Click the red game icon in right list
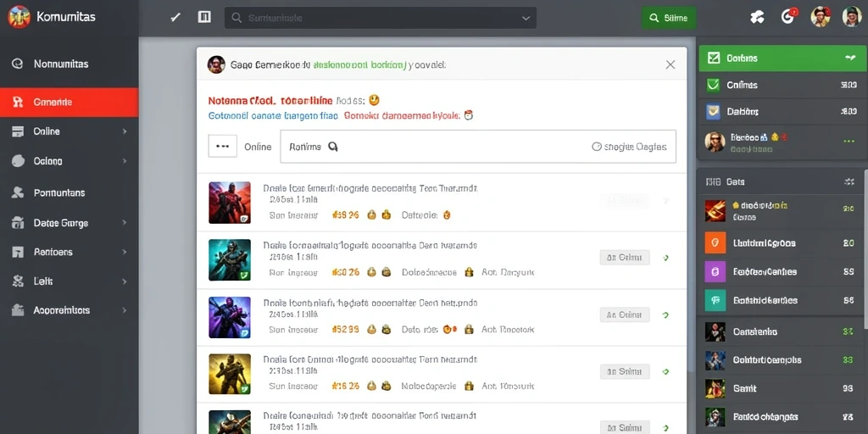The width and height of the screenshot is (868, 434). 715,211
